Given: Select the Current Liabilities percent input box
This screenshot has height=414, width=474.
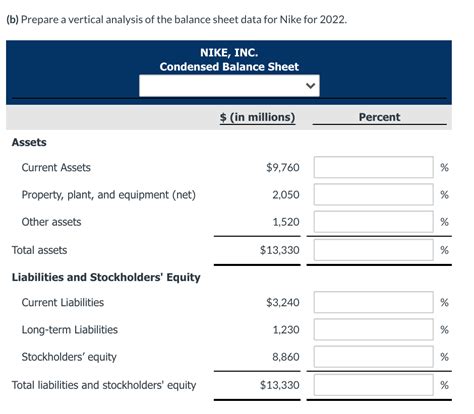Looking at the screenshot, I should pyautogui.click(x=374, y=302).
